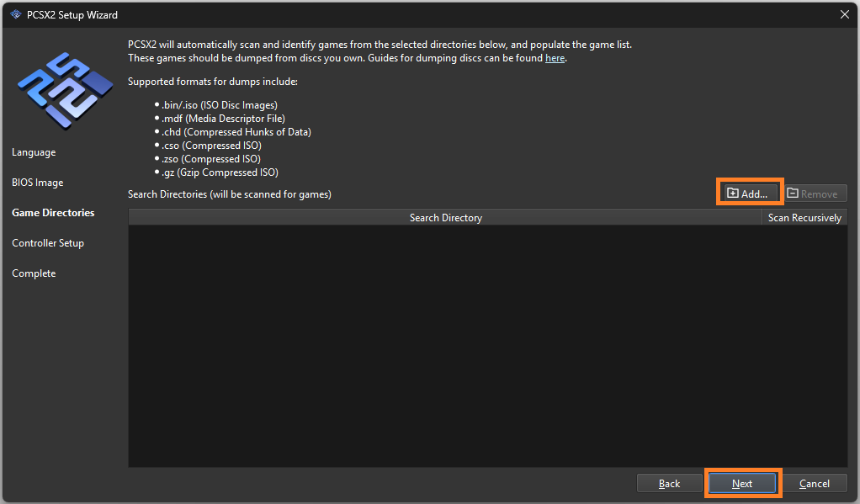Go Back to previous wizard page

(x=669, y=483)
